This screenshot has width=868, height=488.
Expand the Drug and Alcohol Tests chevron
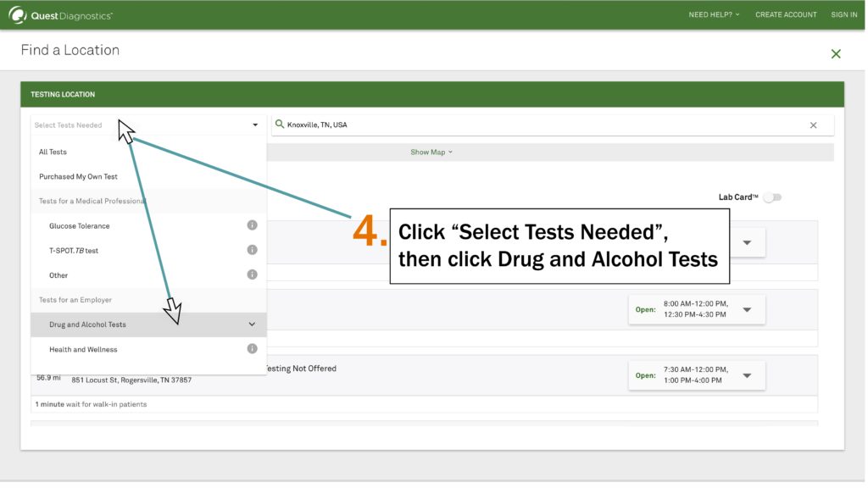(252, 324)
